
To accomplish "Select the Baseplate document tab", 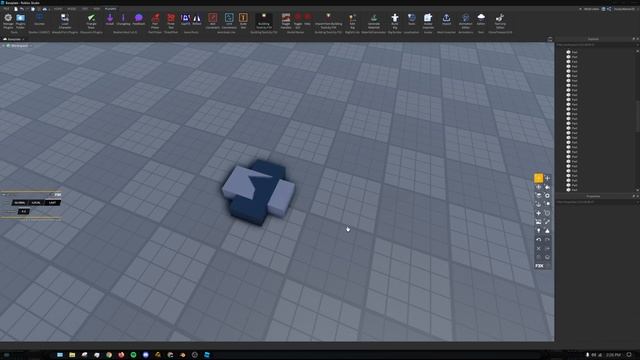I will click(x=14, y=39).
